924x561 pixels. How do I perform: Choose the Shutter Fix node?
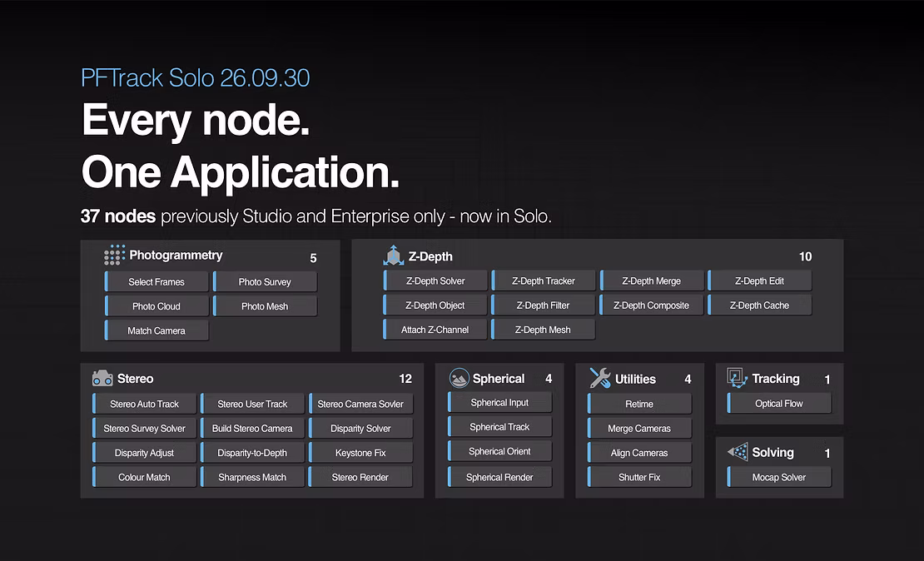pos(639,477)
